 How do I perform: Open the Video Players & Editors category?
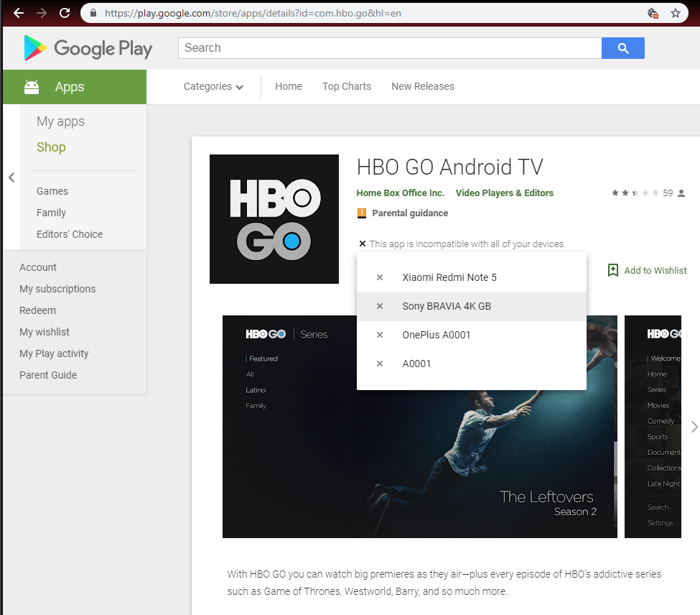[x=504, y=193]
